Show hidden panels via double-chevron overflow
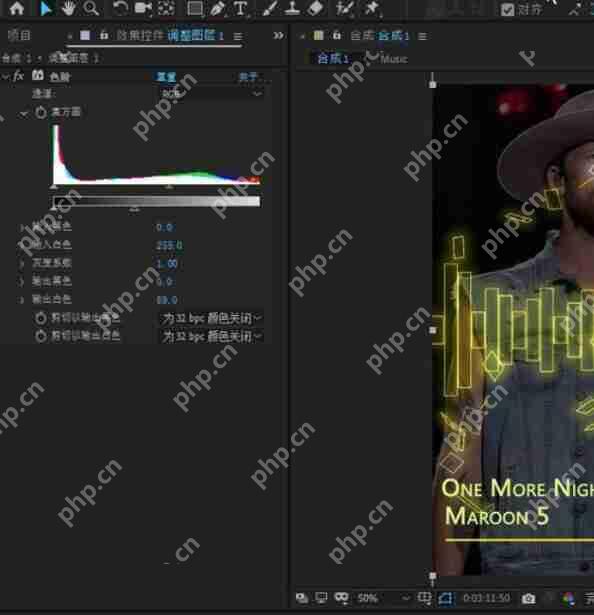The height and width of the screenshot is (615, 594). coord(278,36)
